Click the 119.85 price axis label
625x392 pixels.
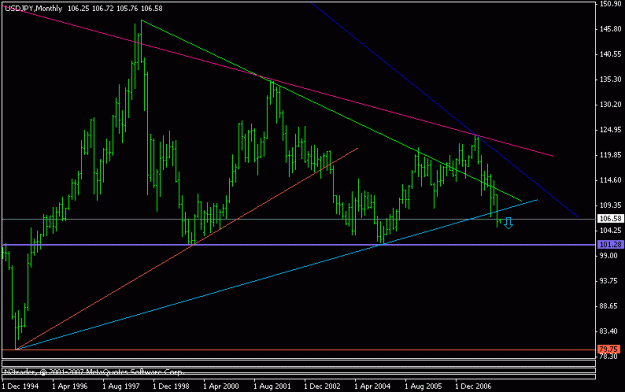(x=610, y=155)
